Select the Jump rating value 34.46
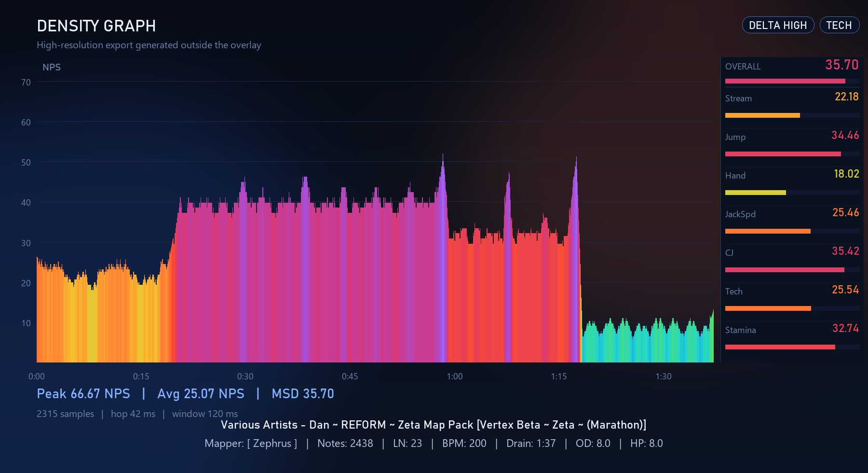Screen dimensions: 868x473 click(845, 136)
